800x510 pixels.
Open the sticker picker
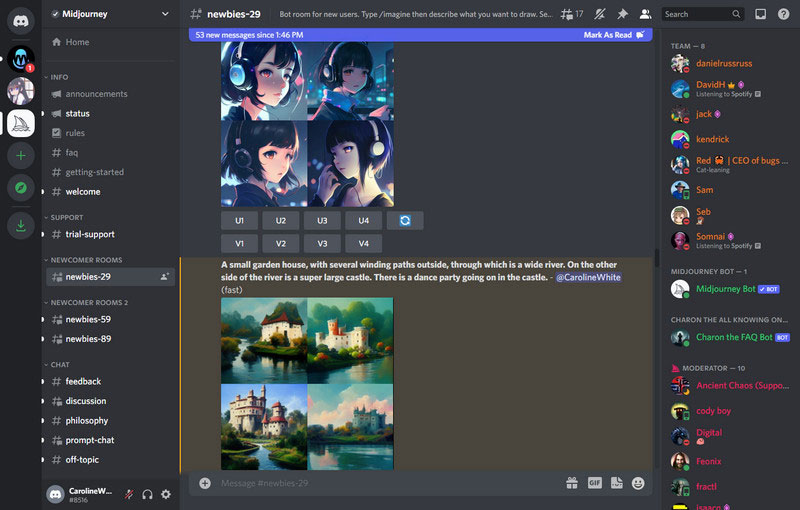(617, 483)
